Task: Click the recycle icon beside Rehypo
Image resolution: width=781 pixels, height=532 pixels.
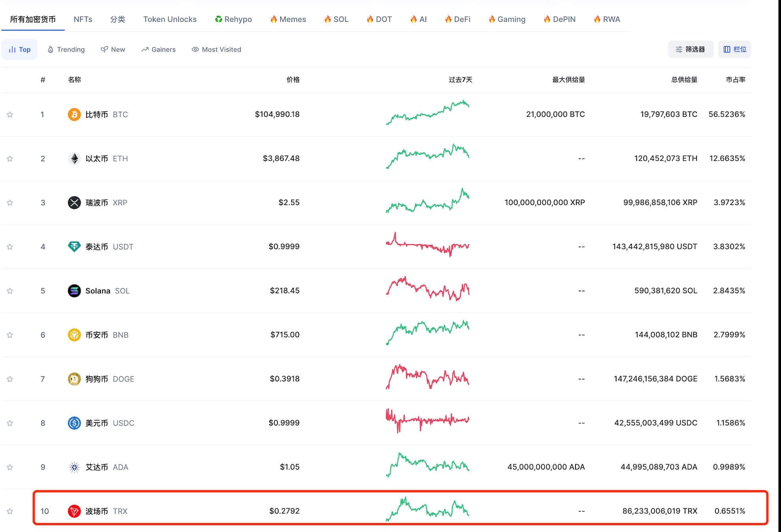Action: (219, 19)
